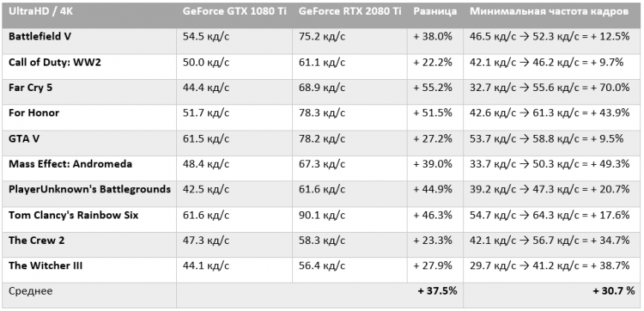The height and width of the screenshot is (311, 644).
Task: Click the Минимальная частота кадров header
Action: click(x=550, y=11)
